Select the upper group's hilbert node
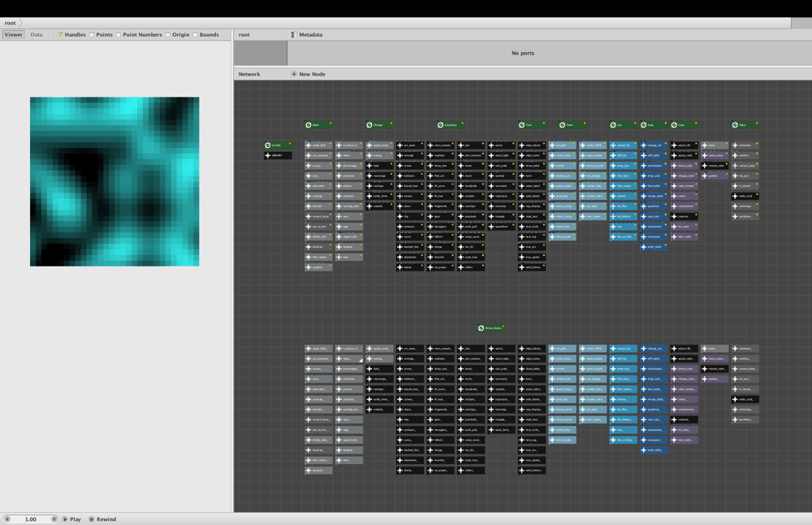This screenshot has height=525, width=812. pos(441,236)
